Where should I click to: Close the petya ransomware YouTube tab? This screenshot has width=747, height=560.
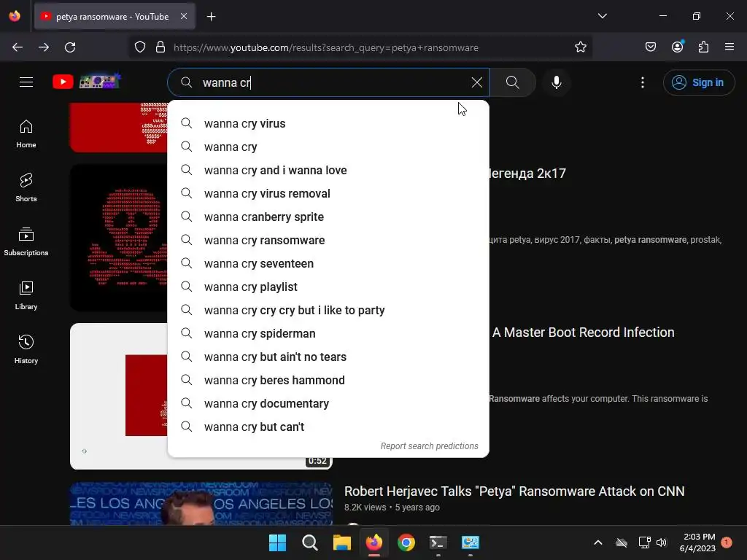184,16
